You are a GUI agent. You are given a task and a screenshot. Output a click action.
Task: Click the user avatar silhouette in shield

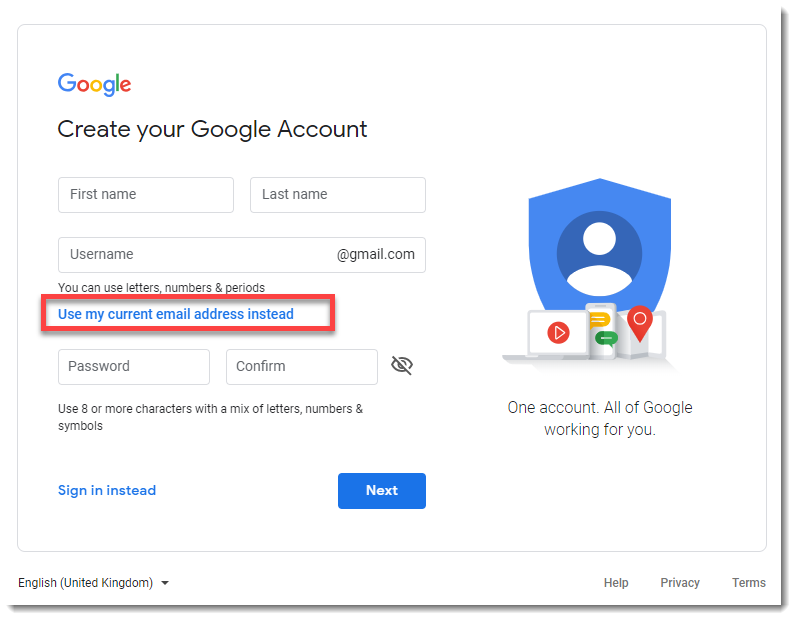click(600, 254)
